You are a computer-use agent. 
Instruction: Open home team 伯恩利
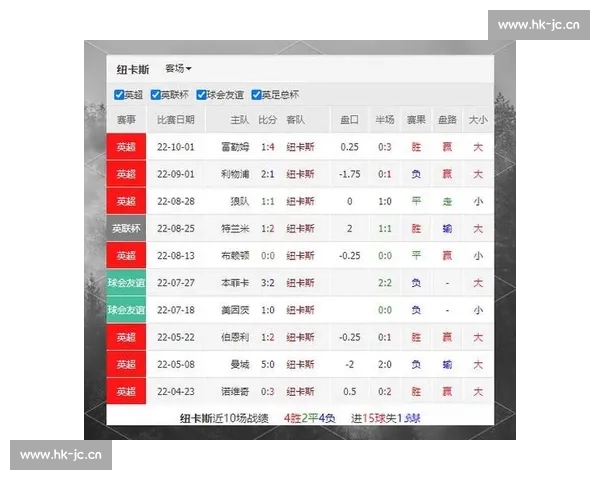point(235,337)
